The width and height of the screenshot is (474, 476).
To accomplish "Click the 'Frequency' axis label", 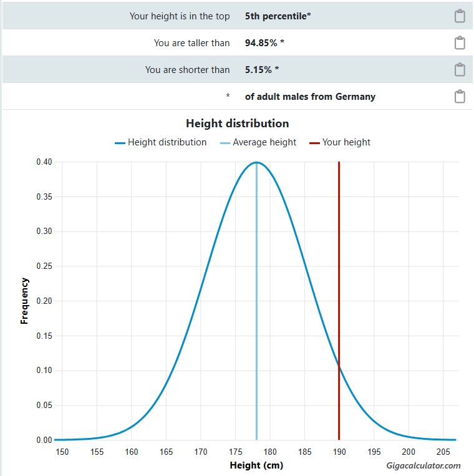I will [x=24, y=301].
